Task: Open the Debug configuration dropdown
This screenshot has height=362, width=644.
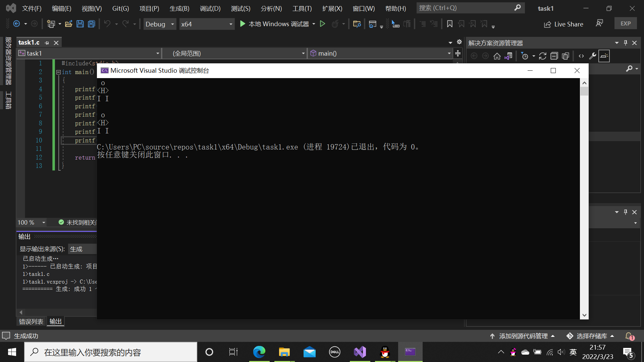Action: point(172,24)
